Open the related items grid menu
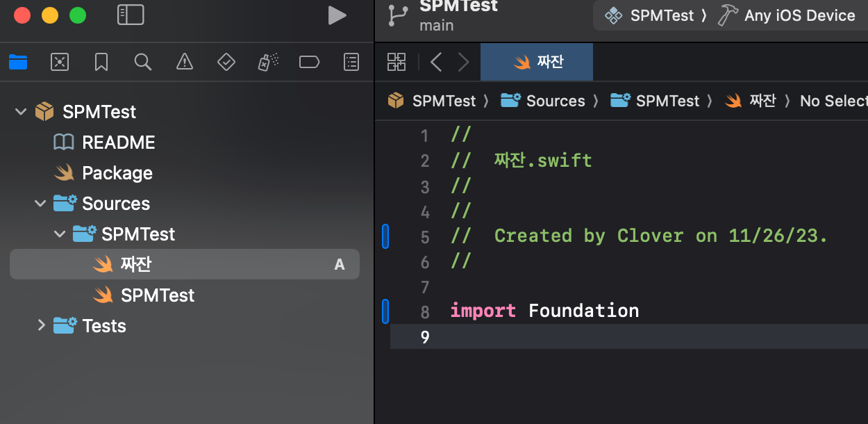The image size is (868, 424). coord(397,62)
